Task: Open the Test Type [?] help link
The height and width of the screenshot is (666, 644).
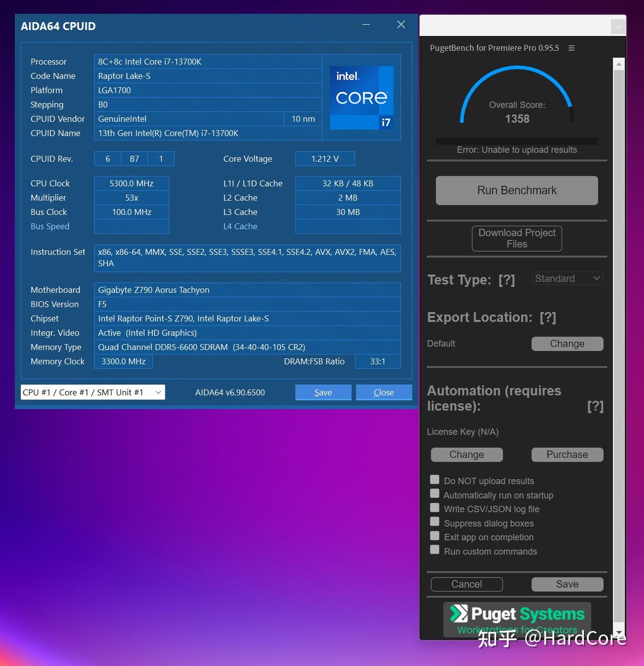Action: (x=506, y=280)
